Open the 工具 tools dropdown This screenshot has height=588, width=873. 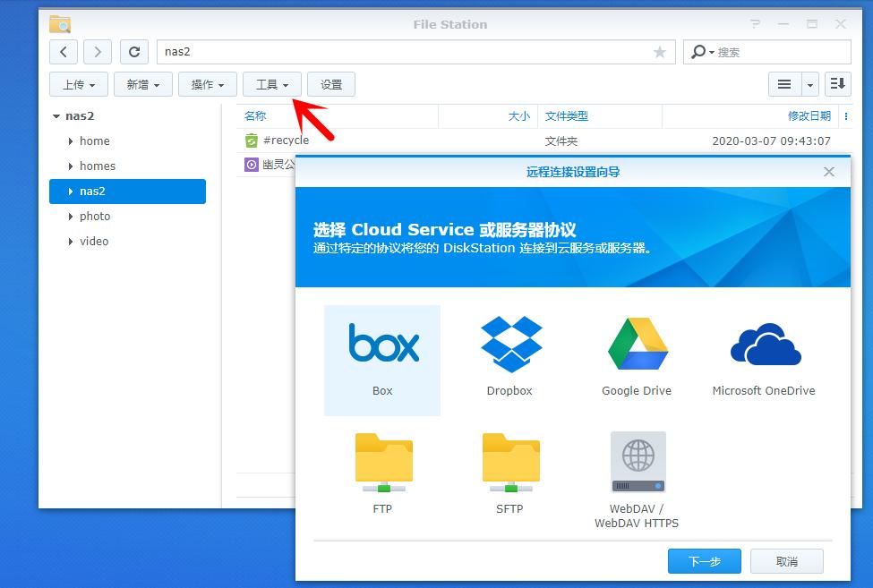pos(272,84)
